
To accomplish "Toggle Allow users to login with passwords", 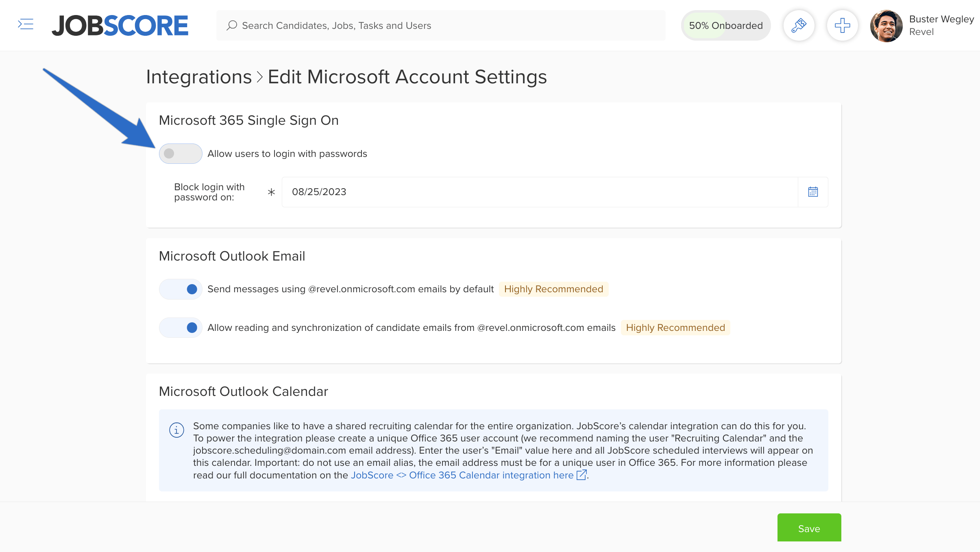I will [181, 154].
